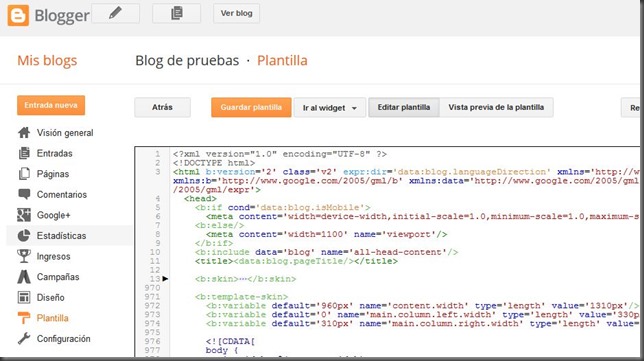The image size is (644, 361).
Task: Click the main.column.left.width variable line
Action: tap(422, 315)
